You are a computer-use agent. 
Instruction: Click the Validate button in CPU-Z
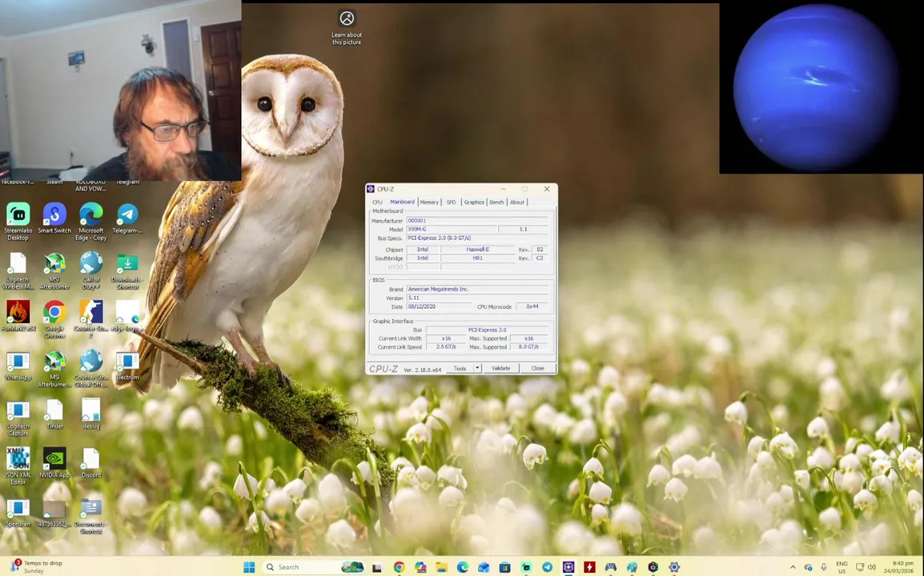pyautogui.click(x=501, y=368)
